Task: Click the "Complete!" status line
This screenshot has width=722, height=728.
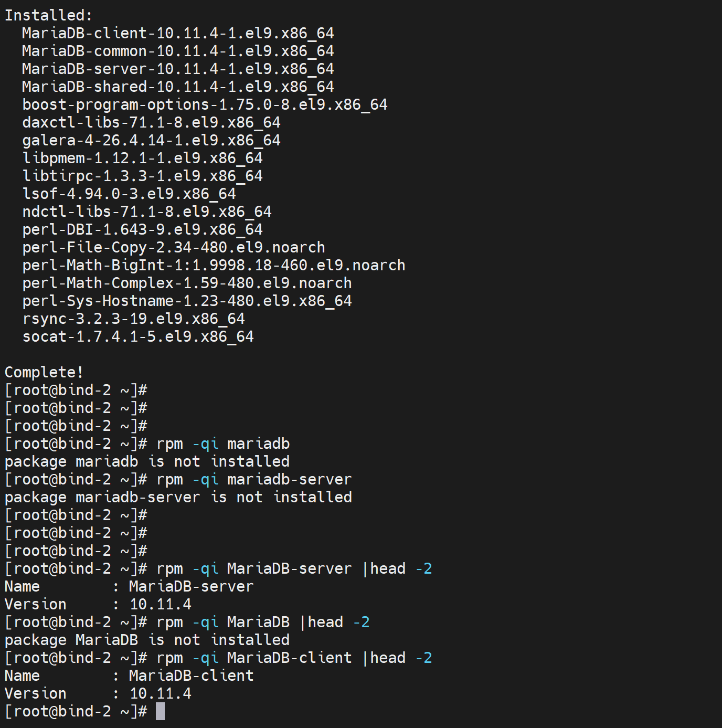Action: (x=44, y=372)
